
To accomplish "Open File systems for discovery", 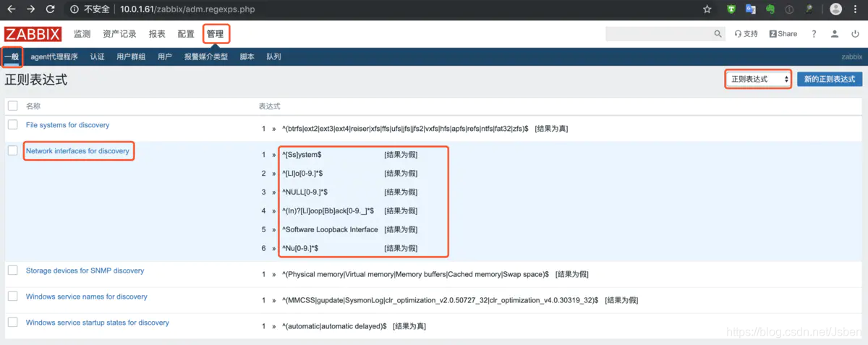I will click(68, 125).
